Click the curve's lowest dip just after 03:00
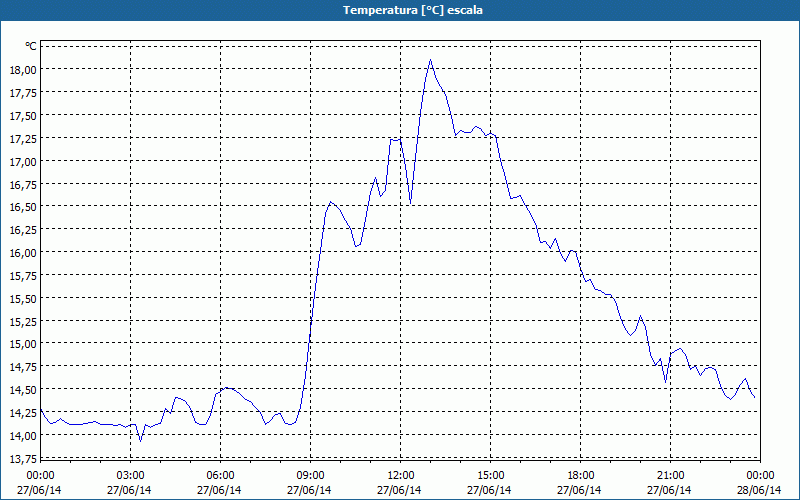800x500 pixels. click(141, 441)
